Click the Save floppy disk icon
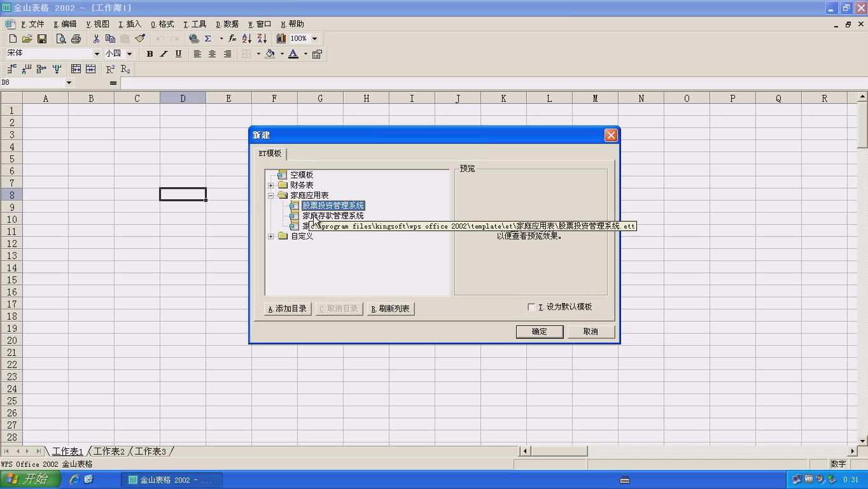The image size is (868, 489). point(42,39)
